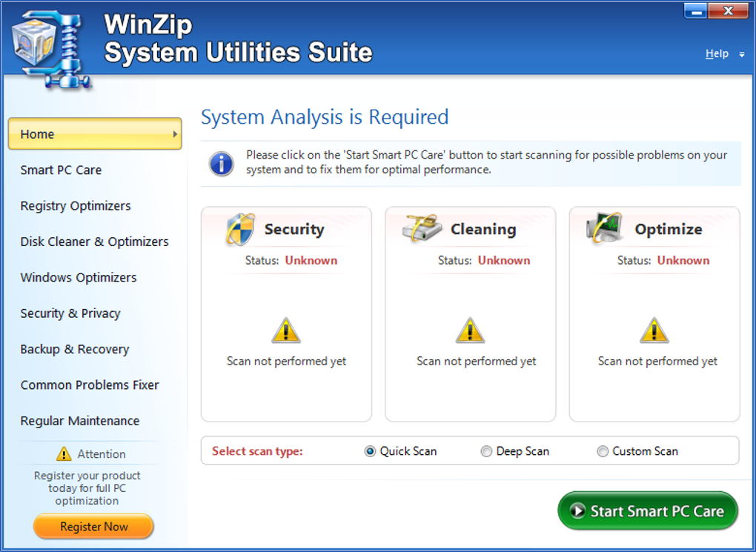Viewport: 756px width, 552px height.
Task: Open Common Problems Fixer
Action: coord(90,385)
